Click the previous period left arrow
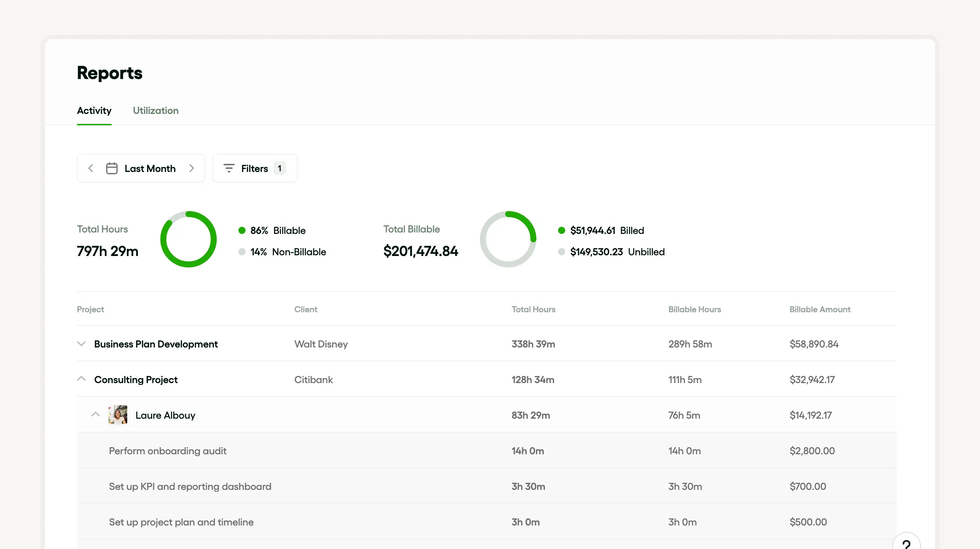The width and height of the screenshot is (980, 549). (x=91, y=168)
